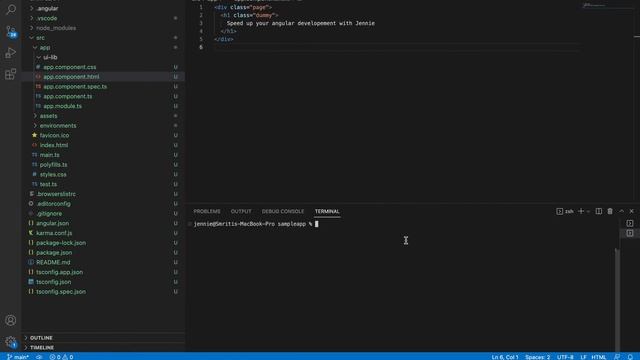Select second terminal instance in side list
Viewport: 640px width, 360px height.
coord(630,233)
